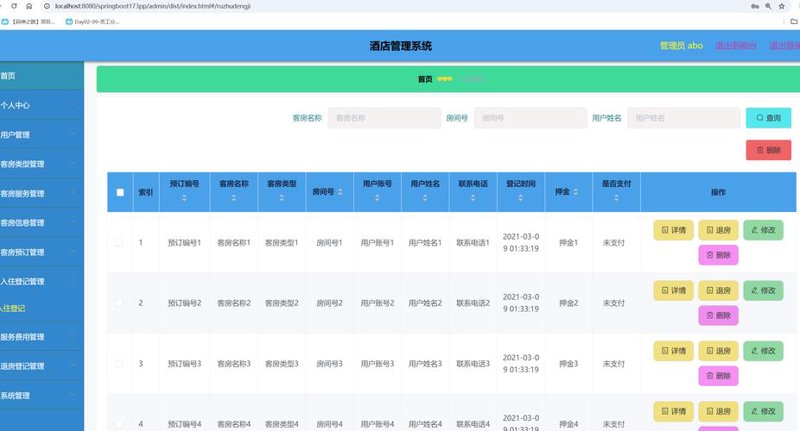
Task: Collapse the 入住登记管理 sidebar chevron
Action: (73, 281)
